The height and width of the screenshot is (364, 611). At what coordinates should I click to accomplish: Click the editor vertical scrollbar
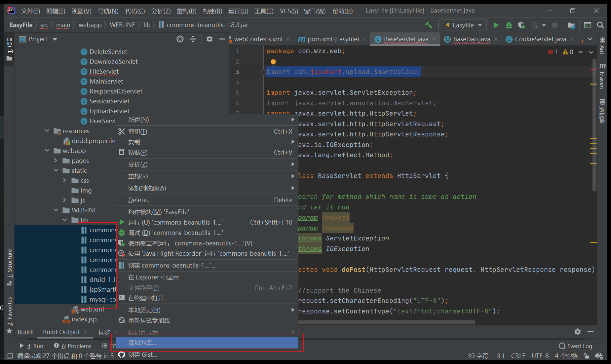click(594, 126)
